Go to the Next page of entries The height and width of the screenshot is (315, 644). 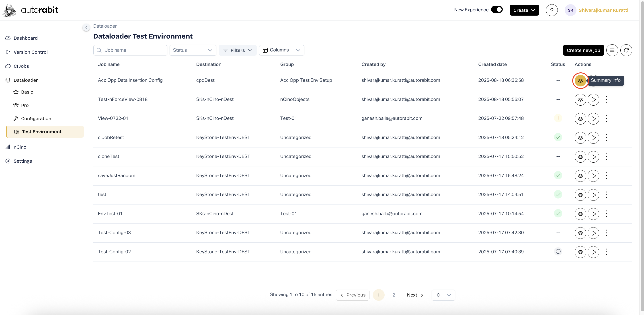[x=415, y=295]
